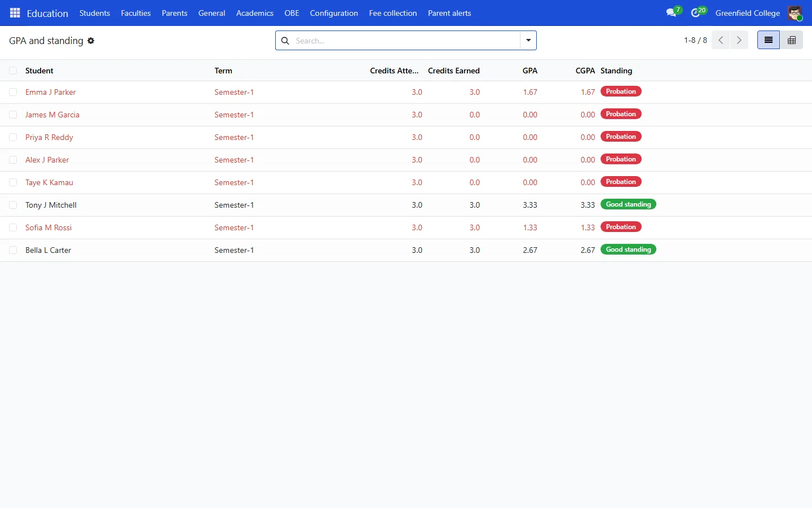The width and height of the screenshot is (812, 508).
Task: Sort by the Standing column header
Action: 616,71
